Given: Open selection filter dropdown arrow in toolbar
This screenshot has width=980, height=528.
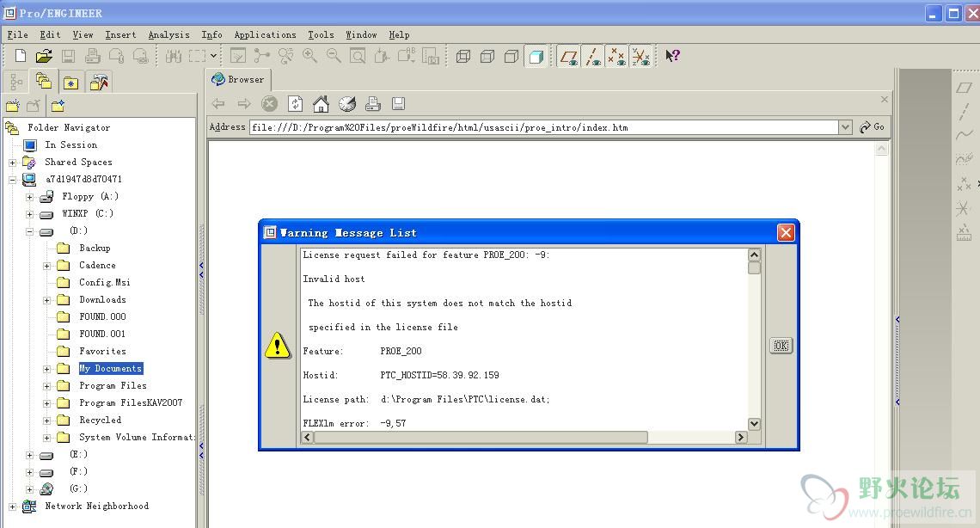Looking at the screenshot, I should 214,56.
